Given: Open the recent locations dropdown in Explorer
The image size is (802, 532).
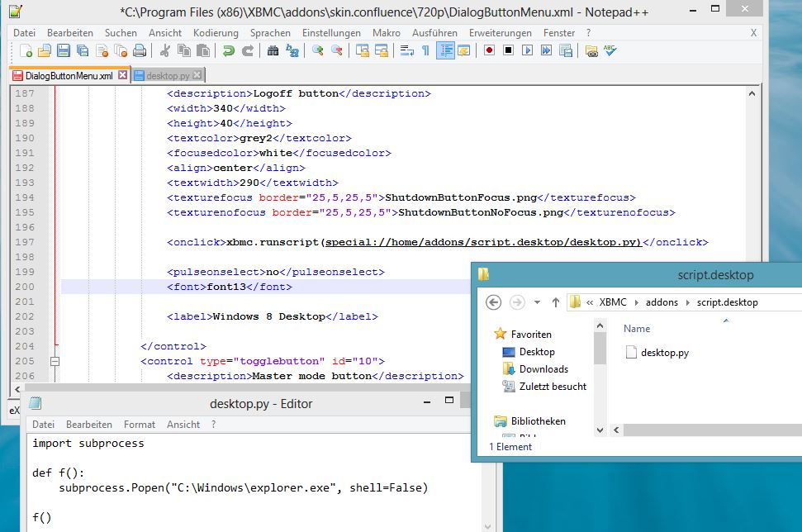Looking at the screenshot, I should pyautogui.click(x=537, y=302).
